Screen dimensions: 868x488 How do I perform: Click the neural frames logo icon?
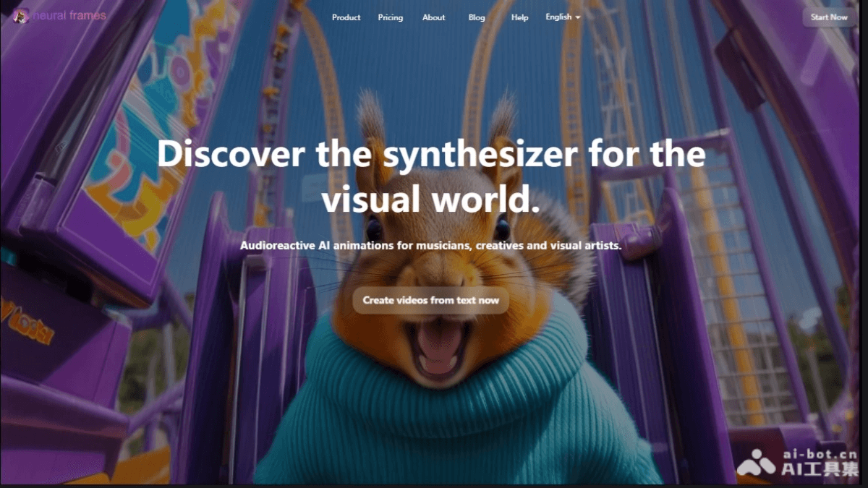(x=21, y=15)
